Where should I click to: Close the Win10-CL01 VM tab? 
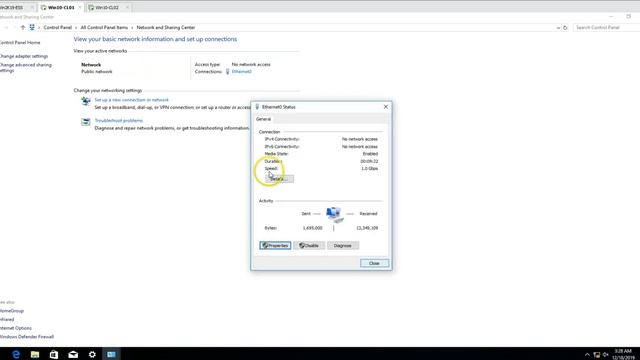point(80,7)
